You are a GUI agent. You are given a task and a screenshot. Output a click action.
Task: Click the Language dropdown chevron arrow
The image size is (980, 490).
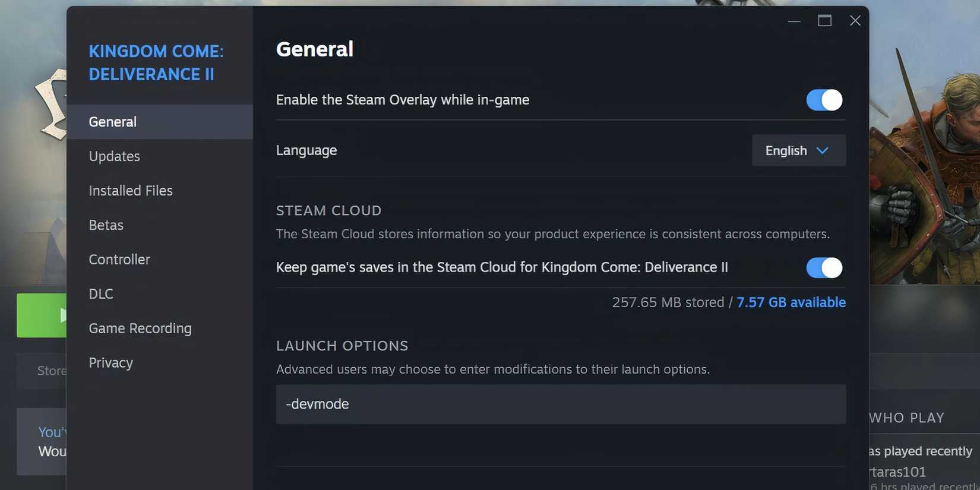click(x=823, y=150)
